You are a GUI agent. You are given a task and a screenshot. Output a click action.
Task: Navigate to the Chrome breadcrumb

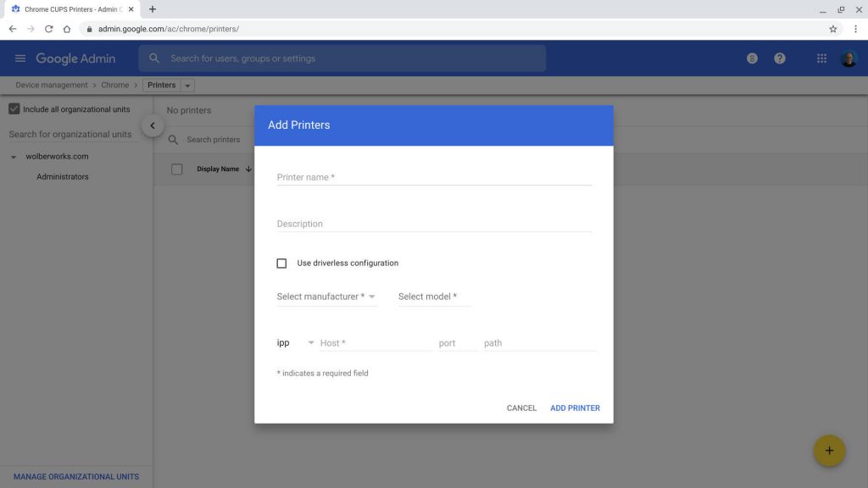tap(114, 85)
